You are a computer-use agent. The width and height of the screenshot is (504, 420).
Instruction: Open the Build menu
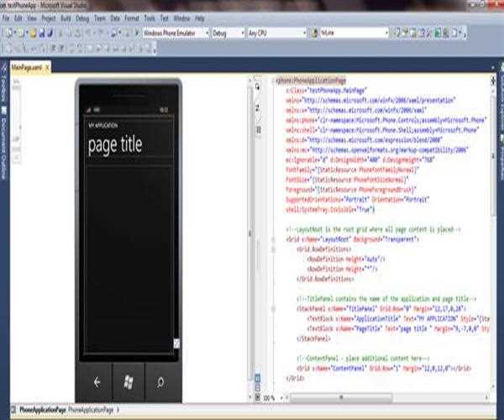(x=63, y=17)
